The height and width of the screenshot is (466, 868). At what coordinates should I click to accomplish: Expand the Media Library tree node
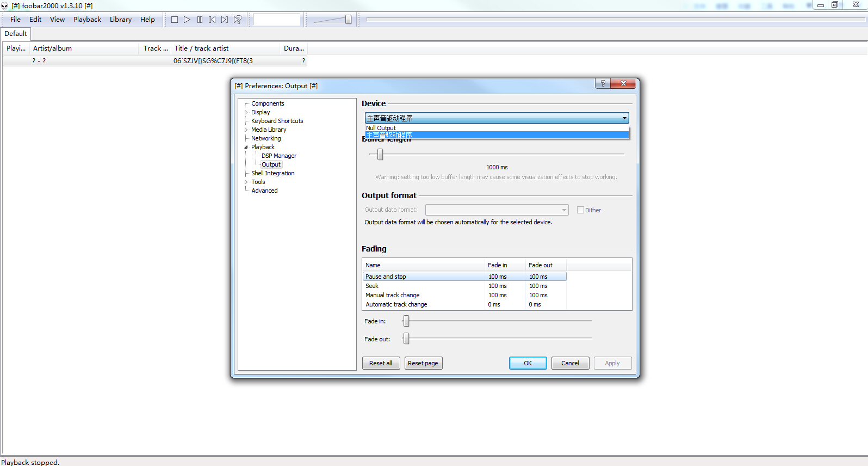[x=246, y=130]
